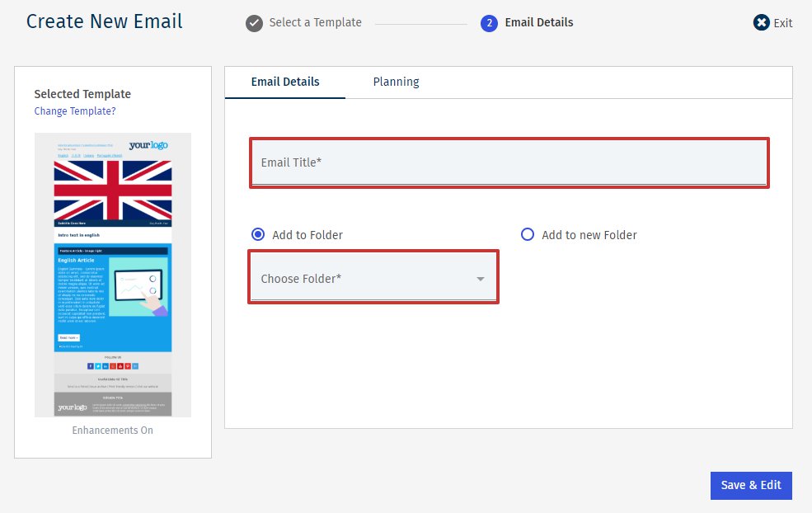Image resolution: width=812 pixels, height=513 pixels.
Task: Click the Select a Template checkmark icon
Action: [x=254, y=23]
